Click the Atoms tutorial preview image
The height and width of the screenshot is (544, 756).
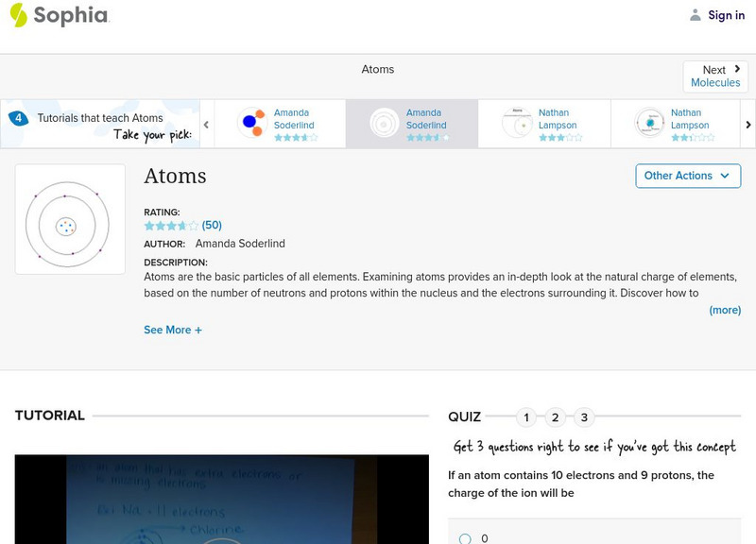(70, 218)
